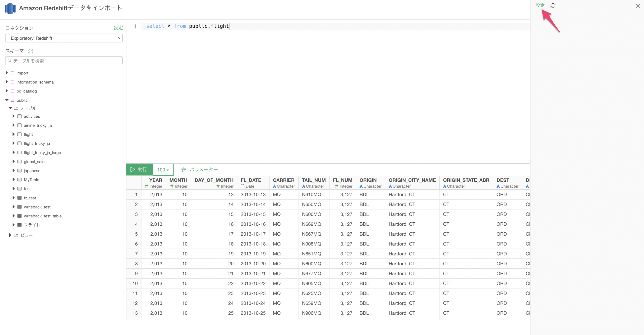Click the information_schema schema icon
This screenshot has height=335, width=644.
point(12,82)
